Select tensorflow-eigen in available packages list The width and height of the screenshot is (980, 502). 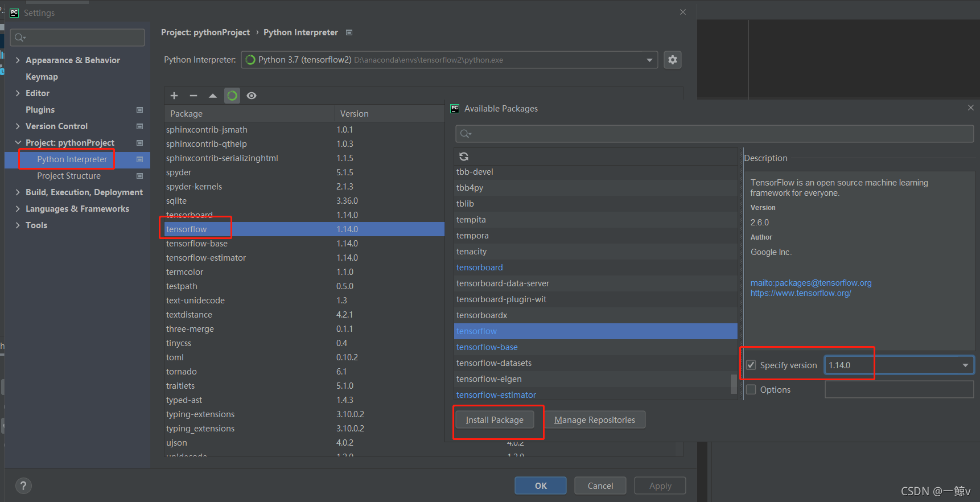click(595, 379)
